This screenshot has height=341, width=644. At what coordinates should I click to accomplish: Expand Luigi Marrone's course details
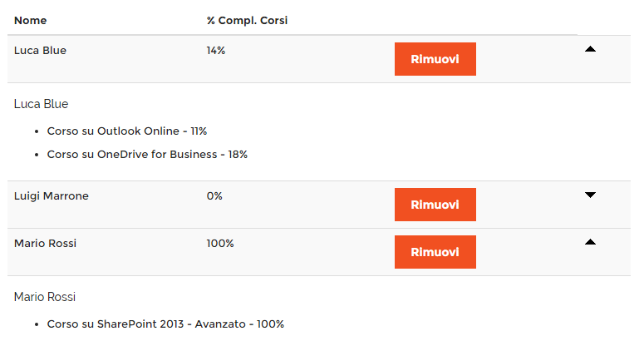click(x=590, y=195)
